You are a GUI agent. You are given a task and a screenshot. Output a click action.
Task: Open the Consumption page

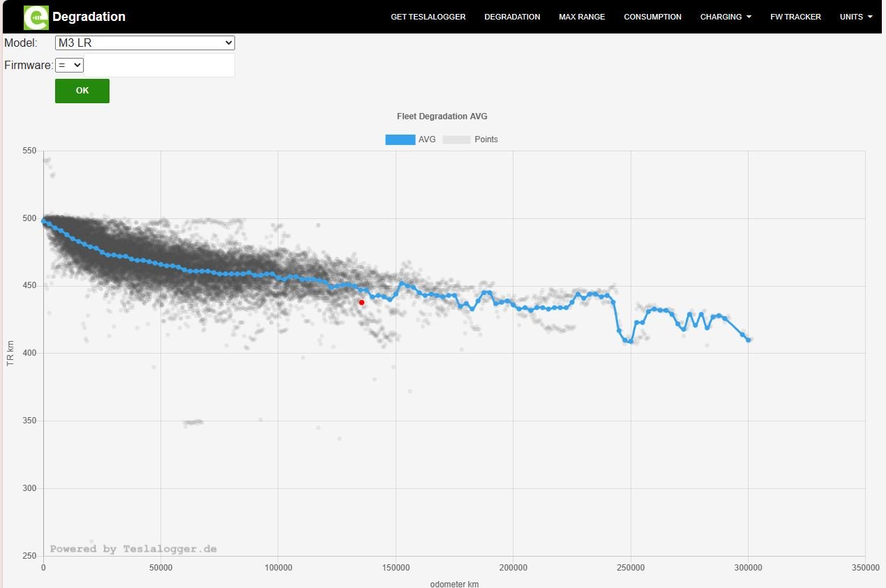click(x=652, y=17)
